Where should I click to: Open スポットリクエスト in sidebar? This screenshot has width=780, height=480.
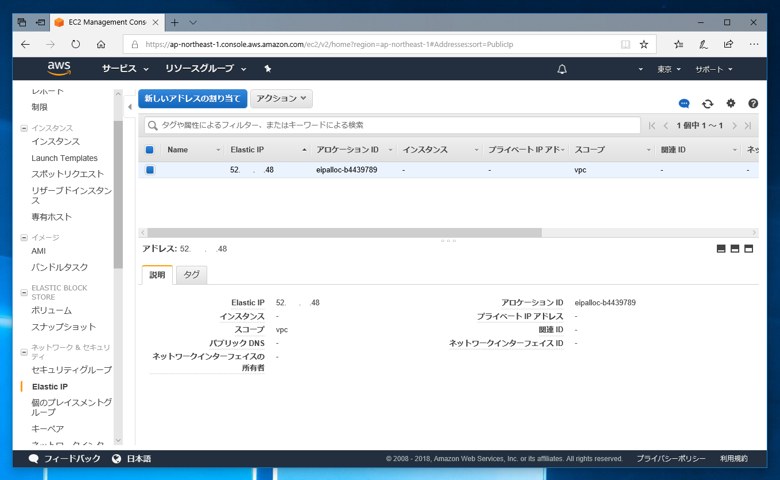tap(67, 174)
